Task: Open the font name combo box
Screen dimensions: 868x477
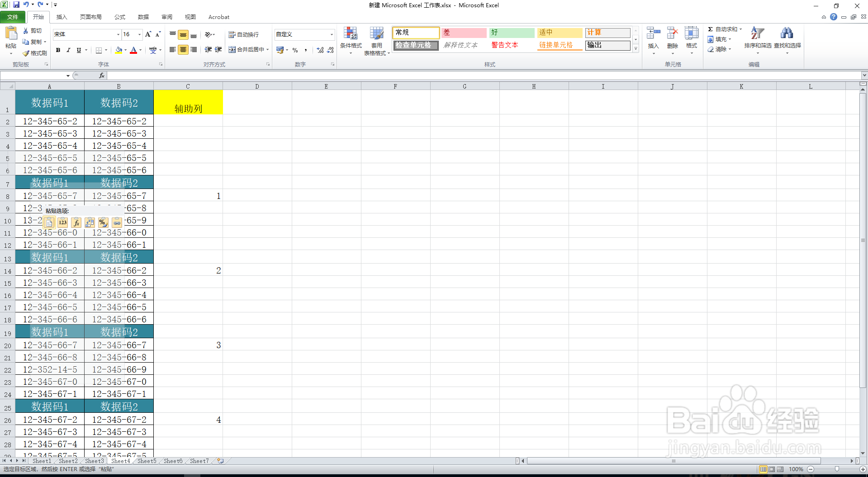Action: (87, 34)
